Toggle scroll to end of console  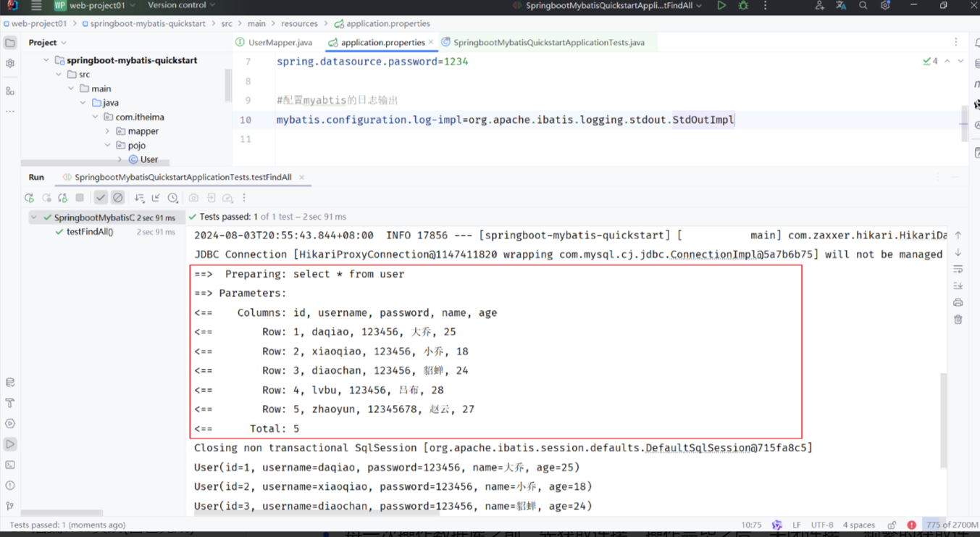[x=958, y=286]
